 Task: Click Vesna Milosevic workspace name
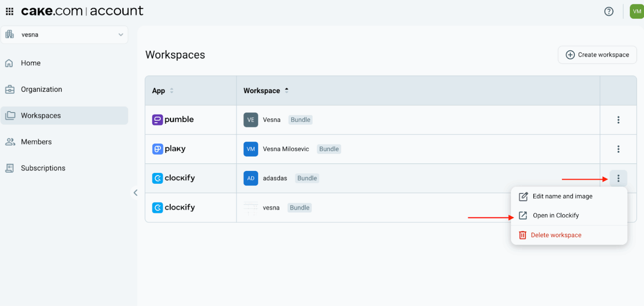click(x=286, y=149)
